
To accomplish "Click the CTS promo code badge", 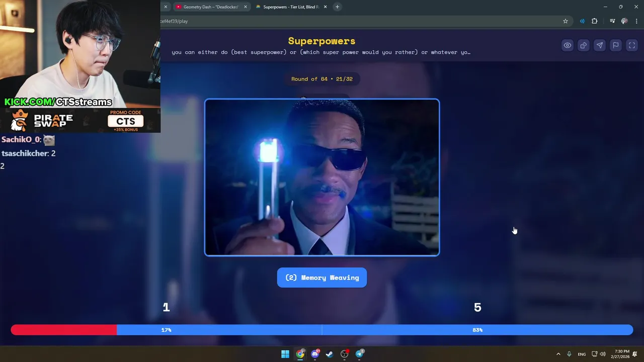I will (126, 121).
